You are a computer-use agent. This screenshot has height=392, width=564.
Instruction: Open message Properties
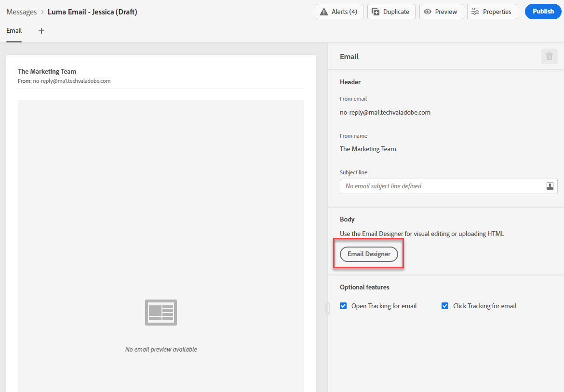pyautogui.click(x=492, y=12)
